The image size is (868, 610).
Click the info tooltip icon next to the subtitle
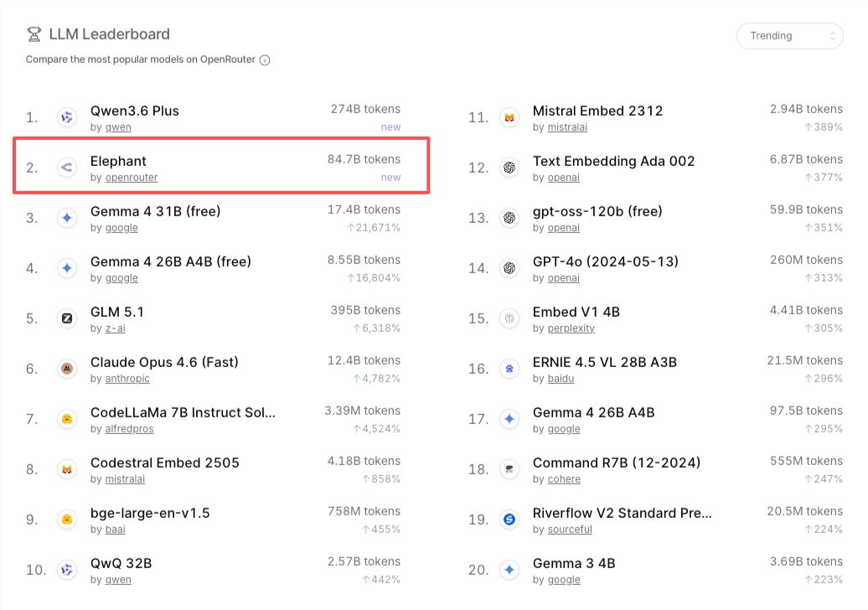click(266, 59)
